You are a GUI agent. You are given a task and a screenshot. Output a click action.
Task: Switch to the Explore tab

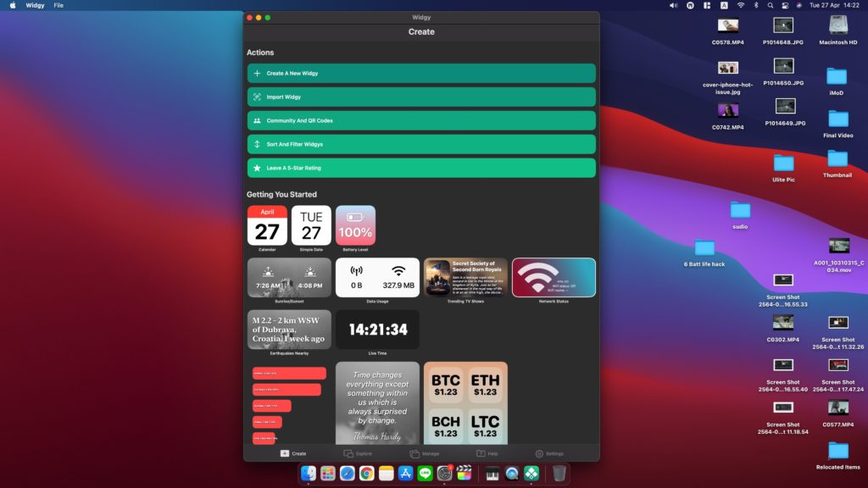point(358,453)
